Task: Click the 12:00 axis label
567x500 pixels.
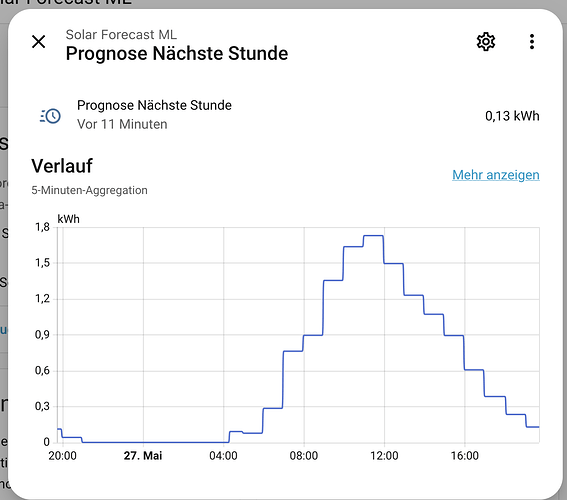Action: pos(384,456)
